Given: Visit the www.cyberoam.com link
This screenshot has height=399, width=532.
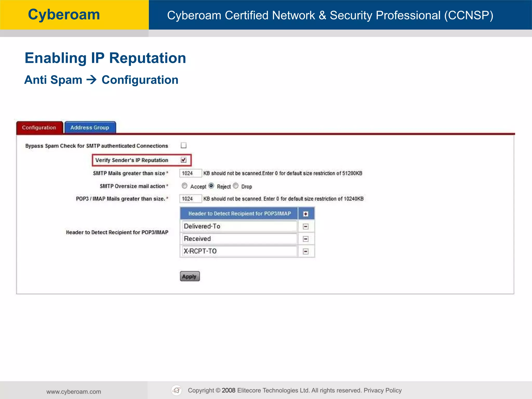Looking at the screenshot, I should pyautogui.click(x=74, y=392).
